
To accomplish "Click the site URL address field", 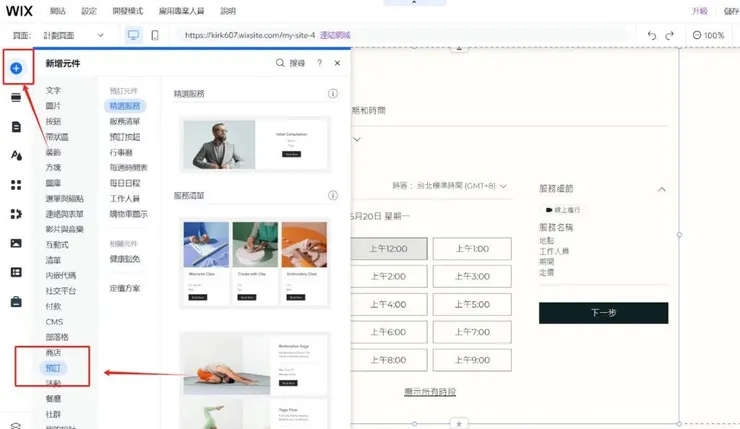I will [x=401, y=35].
